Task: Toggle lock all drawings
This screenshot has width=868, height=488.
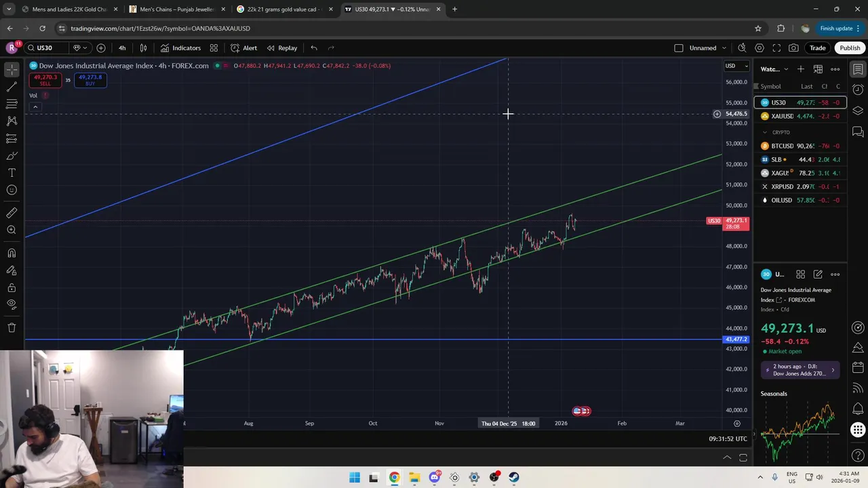Action: [12, 288]
